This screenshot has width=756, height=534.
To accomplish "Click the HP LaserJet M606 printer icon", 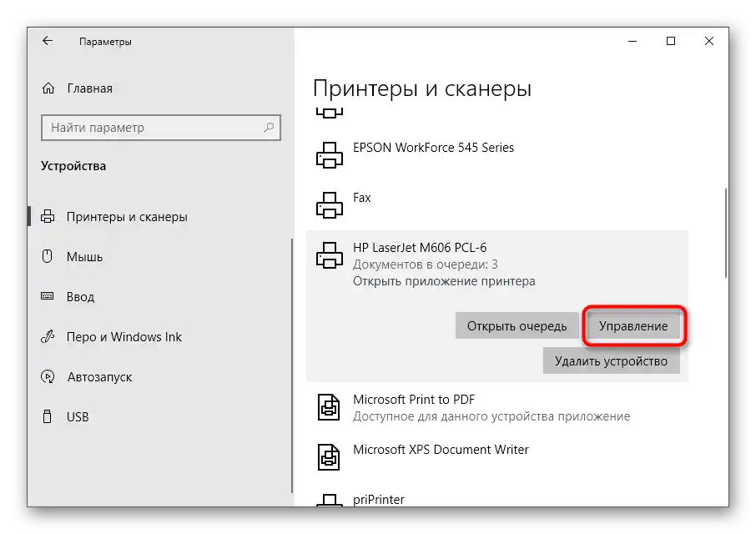I will pyautogui.click(x=330, y=255).
